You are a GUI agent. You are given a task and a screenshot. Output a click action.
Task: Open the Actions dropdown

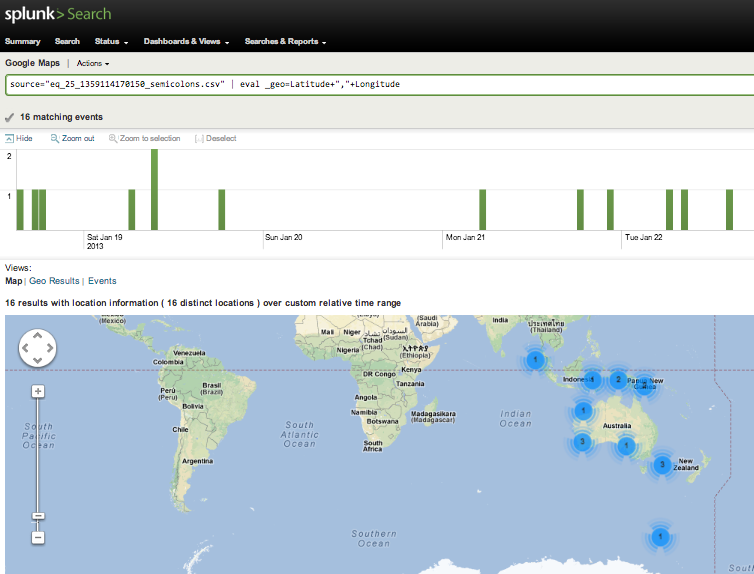pos(92,63)
